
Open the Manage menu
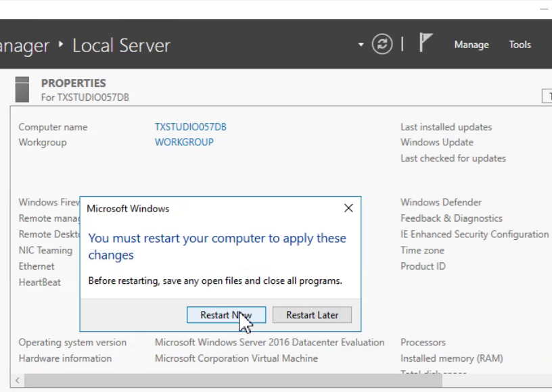coord(471,45)
